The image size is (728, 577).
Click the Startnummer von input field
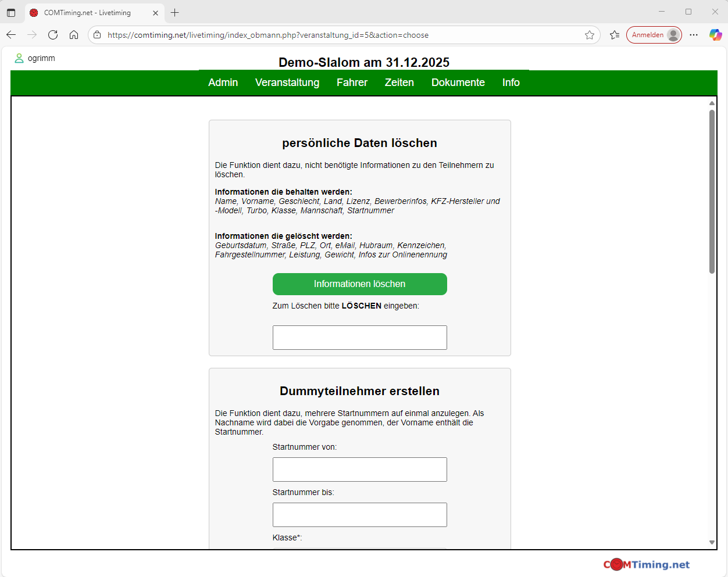(359, 470)
